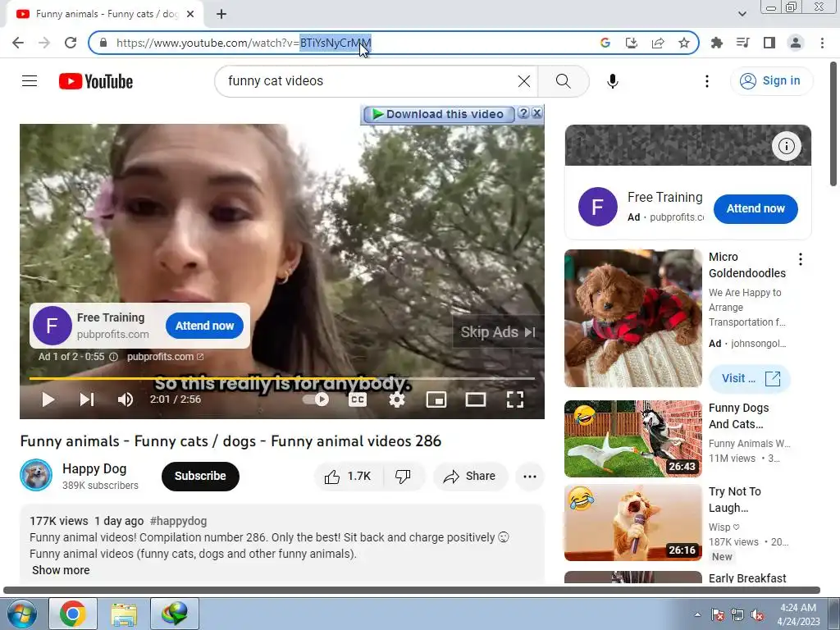Open YouTube settings three-dot menu
This screenshot has height=630, width=840.
pyautogui.click(x=706, y=81)
